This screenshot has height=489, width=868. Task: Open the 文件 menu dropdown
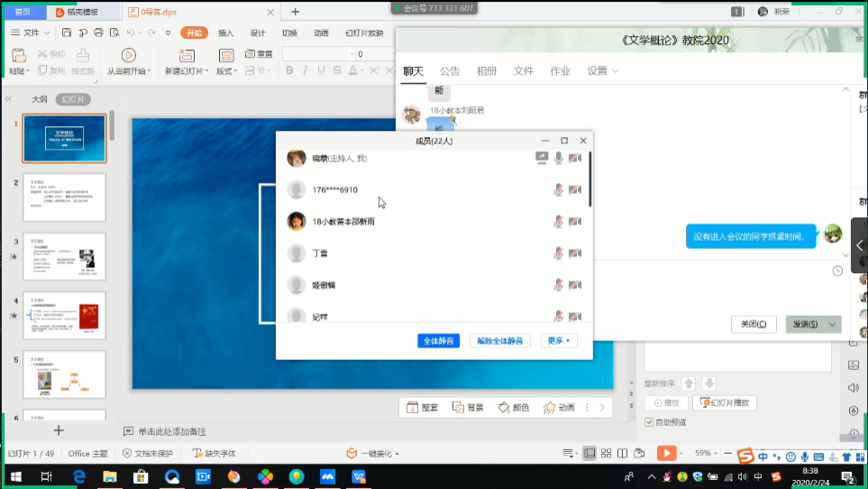(36, 32)
